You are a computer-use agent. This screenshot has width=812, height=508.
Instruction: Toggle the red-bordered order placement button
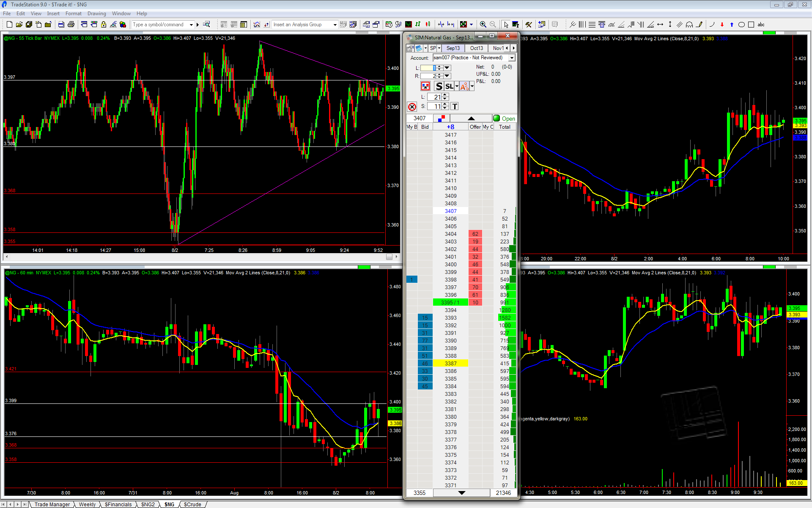pyautogui.click(x=425, y=86)
